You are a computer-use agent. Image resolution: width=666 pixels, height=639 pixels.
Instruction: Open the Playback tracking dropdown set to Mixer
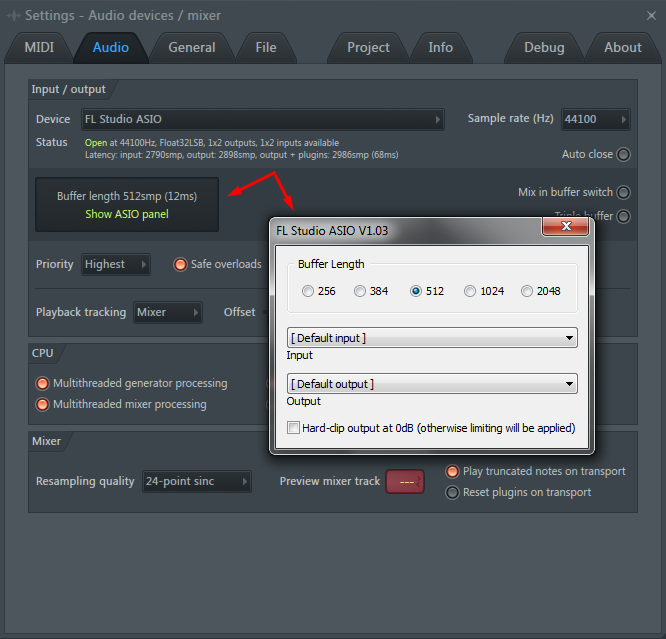pyautogui.click(x=168, y=312)
